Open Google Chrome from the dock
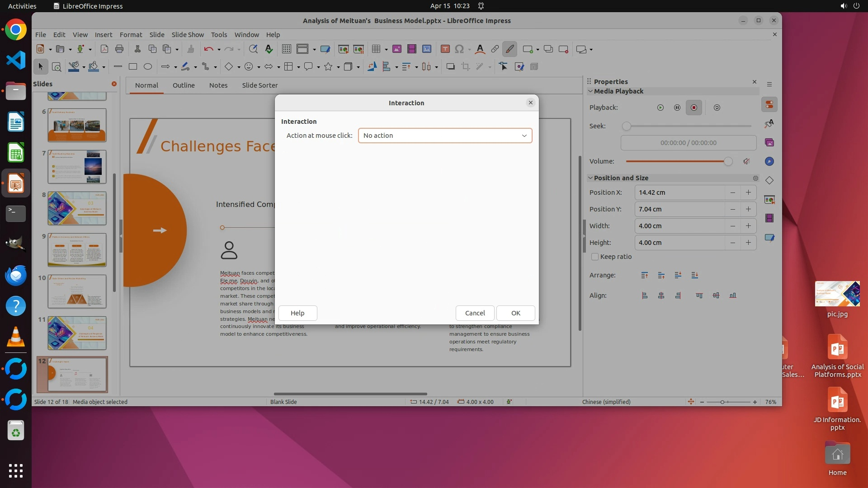 (x=16, y=30)
